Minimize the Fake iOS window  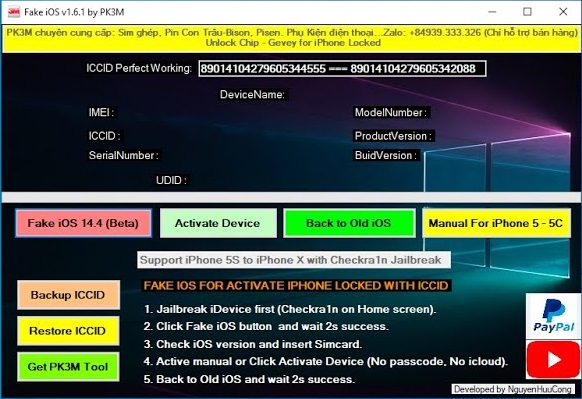(x=492, y=12)
